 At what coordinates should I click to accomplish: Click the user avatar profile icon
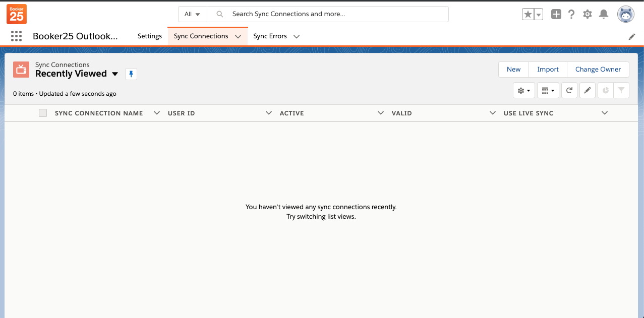[625, 15]
